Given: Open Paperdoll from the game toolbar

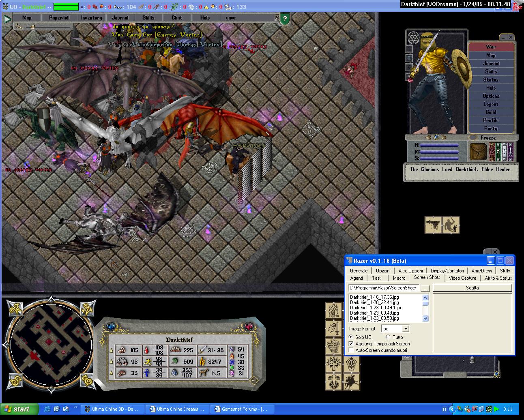Looking at the screenshot, I should (59, 18).
